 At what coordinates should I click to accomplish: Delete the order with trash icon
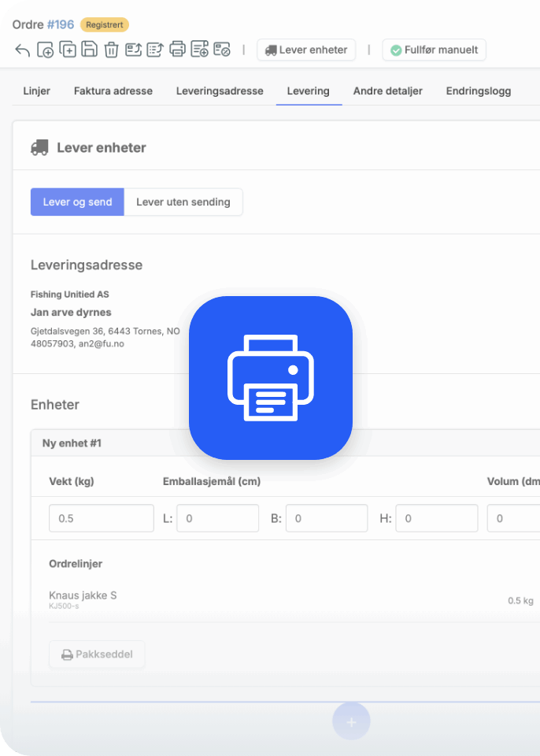pos(111,50)
